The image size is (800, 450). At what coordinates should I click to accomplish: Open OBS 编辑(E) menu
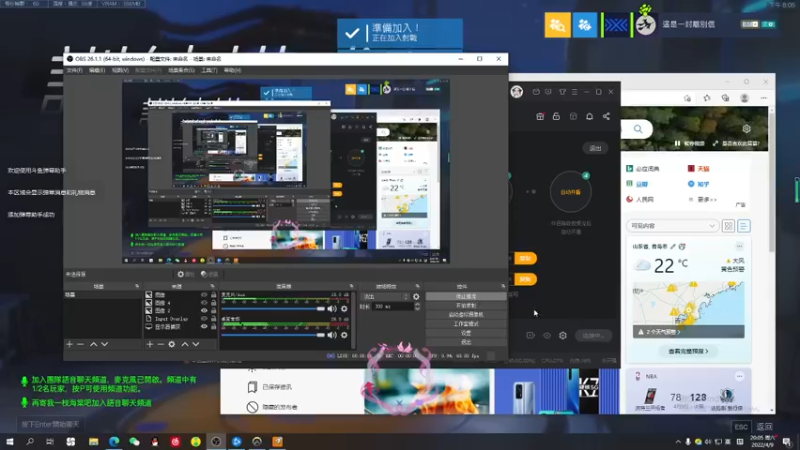point(97,70)
